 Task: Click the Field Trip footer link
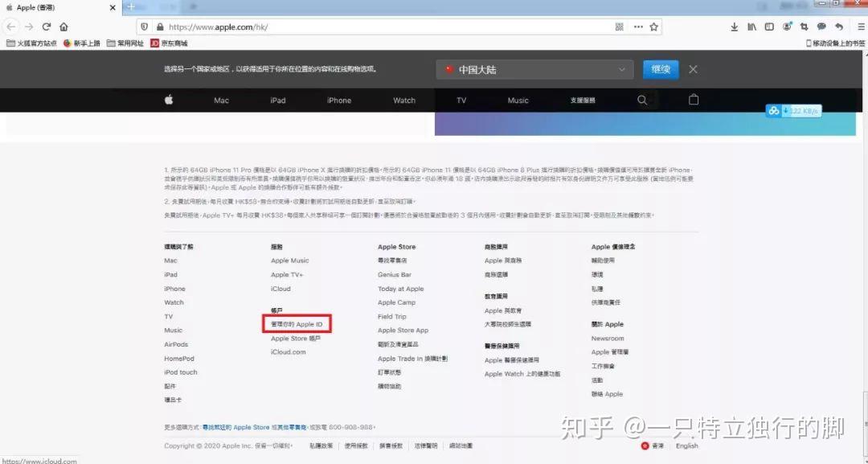[x=392, y=317]
